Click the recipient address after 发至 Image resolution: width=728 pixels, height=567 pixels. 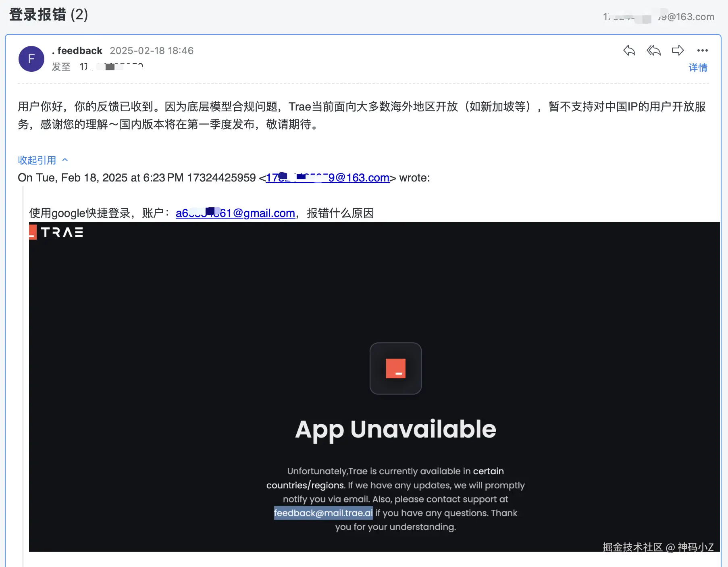[111, 67]
